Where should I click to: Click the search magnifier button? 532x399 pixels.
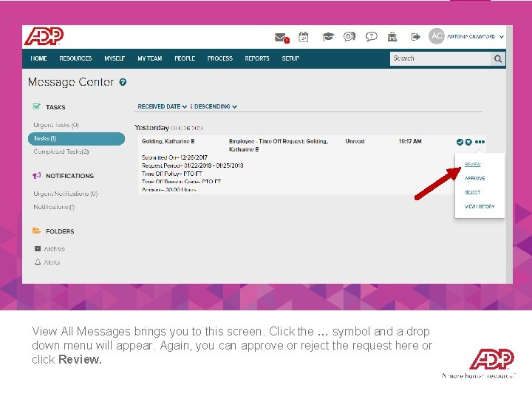coord(498,58)
